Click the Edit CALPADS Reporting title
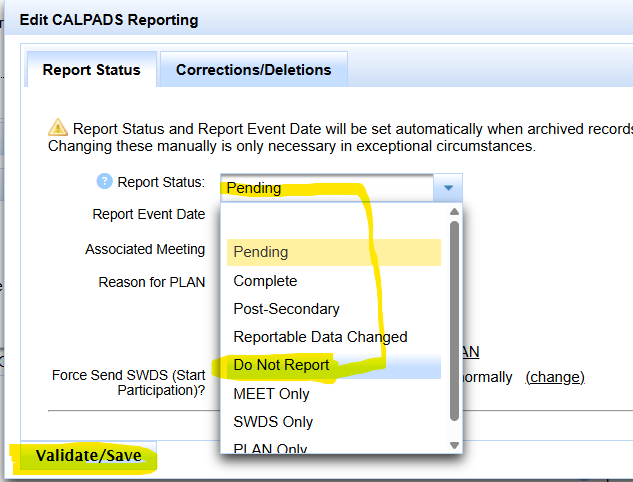The height and width of the screenshot is (482, 633). 109,20
